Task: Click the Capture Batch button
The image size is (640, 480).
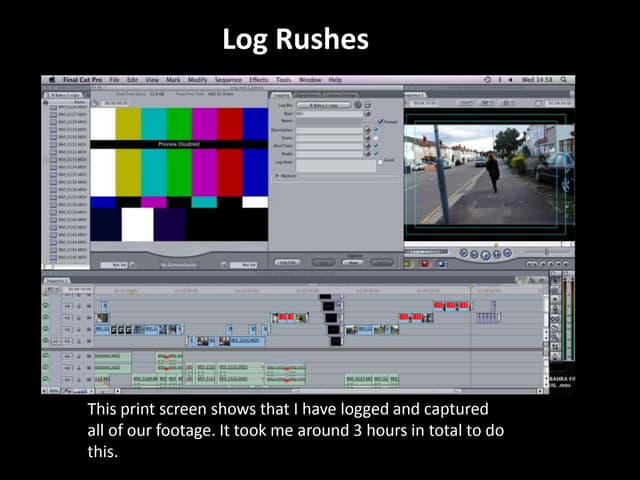Action: (x=382, y=262)
